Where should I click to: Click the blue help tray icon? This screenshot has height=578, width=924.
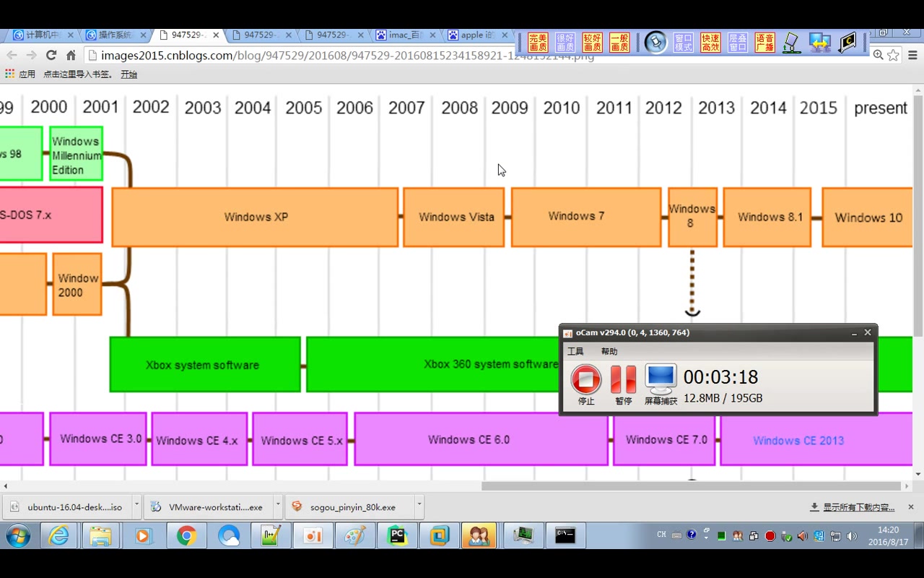[692, 535]
